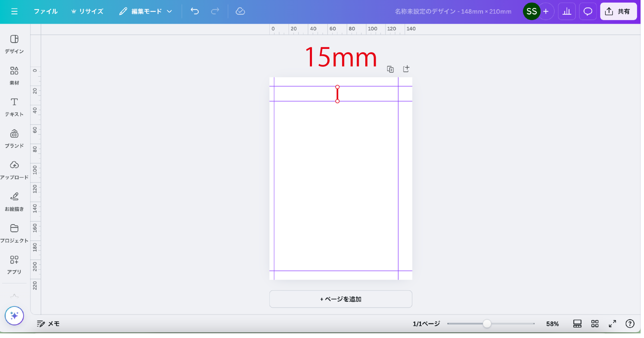
Task: Expand the 編集モード dropdown
Action: [x=146, y=11]
